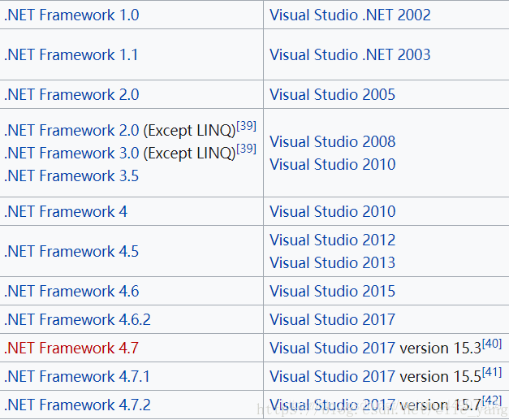509x420 pixels.
Task: Click Visual Studio 2017 link before version 15.5
Action: [332, 376]
